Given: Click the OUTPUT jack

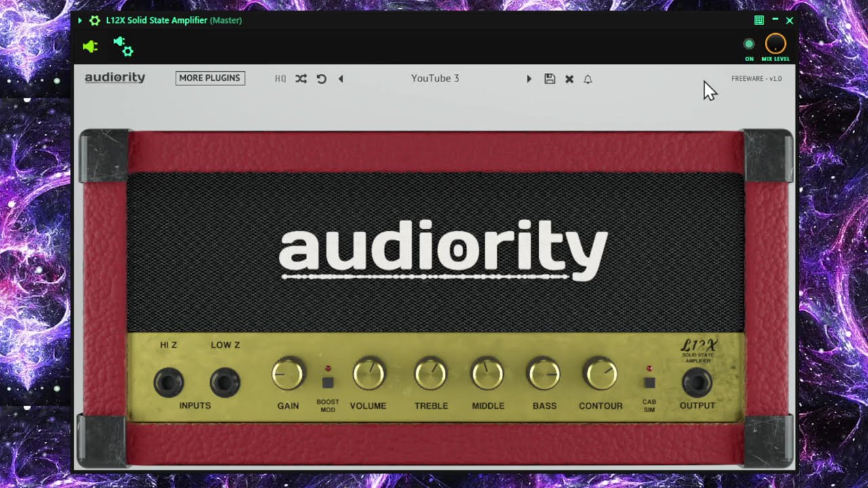Looking at the screenshot, I should pyautogui.click(x=697, y=382).
